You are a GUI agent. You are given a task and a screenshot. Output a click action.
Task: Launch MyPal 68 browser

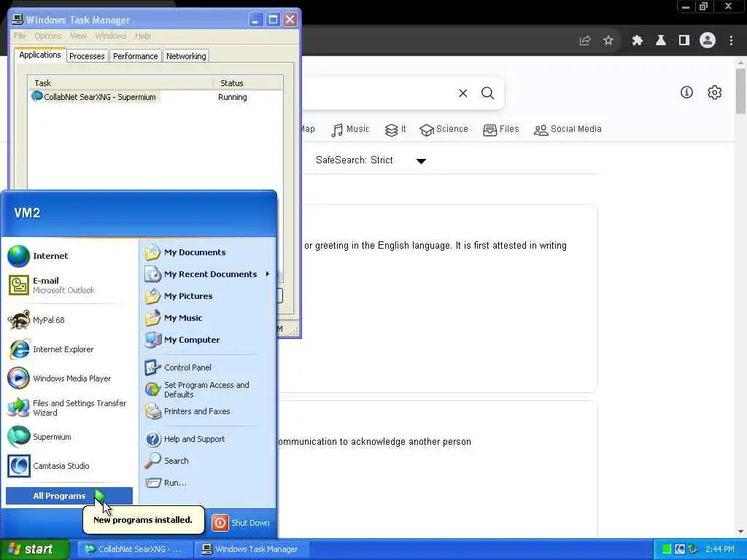[36, 320]
